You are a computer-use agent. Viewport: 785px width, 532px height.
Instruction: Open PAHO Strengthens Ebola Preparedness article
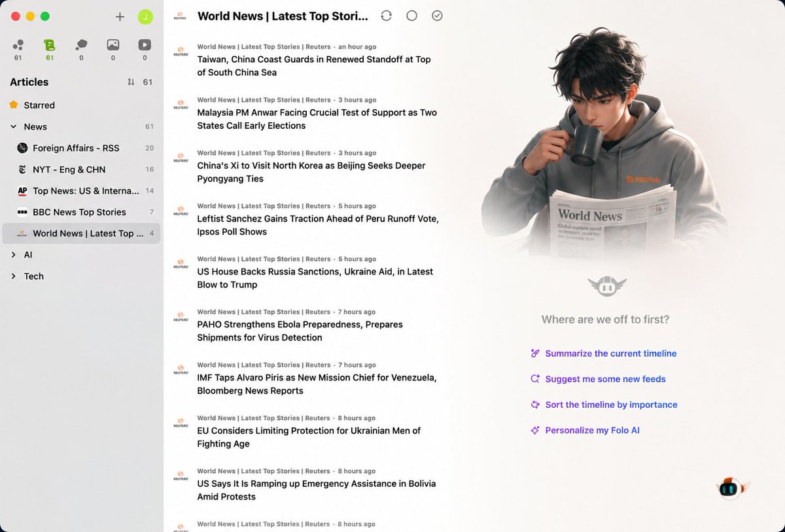point(305,325)
